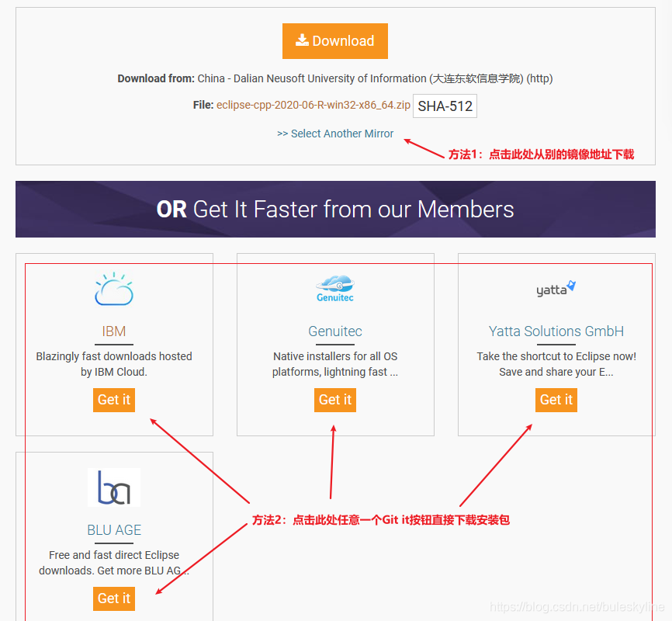Click the Get It Faster from our Members banner
The height and width of the screenshot is (621, 672).
pyautogui.click(x=335, y=209)
